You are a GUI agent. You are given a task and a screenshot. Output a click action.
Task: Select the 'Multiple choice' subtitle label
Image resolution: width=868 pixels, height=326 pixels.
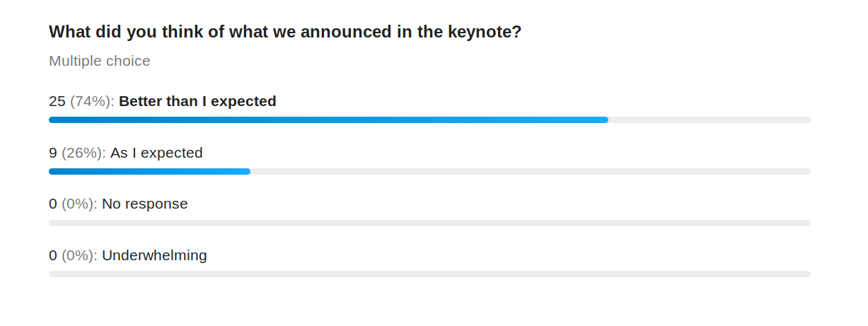coord(100,61)
